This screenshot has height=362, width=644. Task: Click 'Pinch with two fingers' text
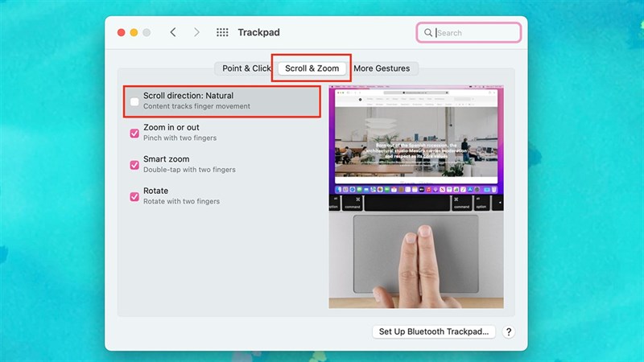180,138
